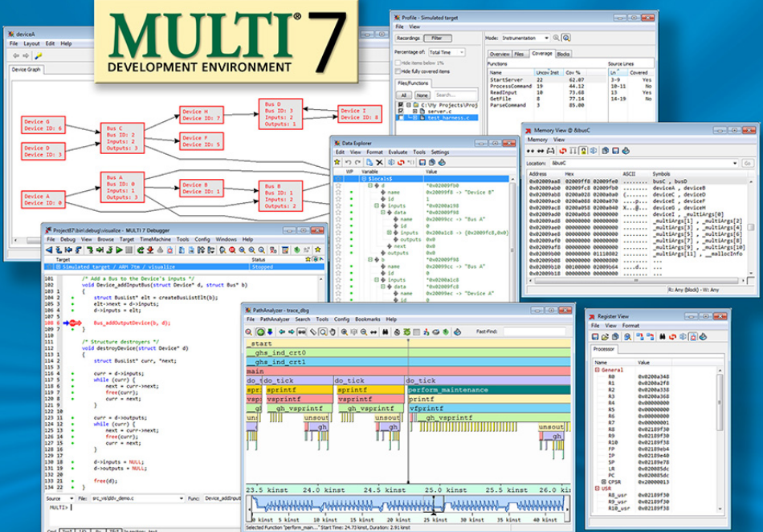The image size is (763, 532).
Task: Click the lock icon in Memory View toolbar
Action: tap(583, 151)
